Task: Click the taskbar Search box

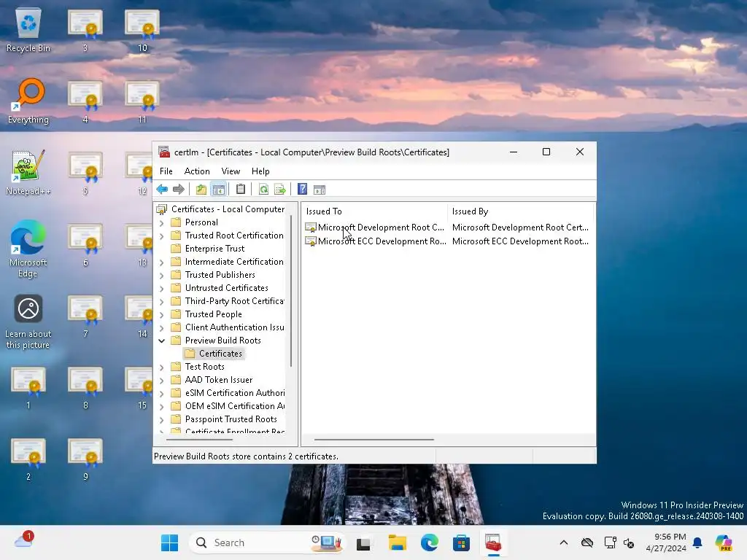Action: tap(267, 542)
